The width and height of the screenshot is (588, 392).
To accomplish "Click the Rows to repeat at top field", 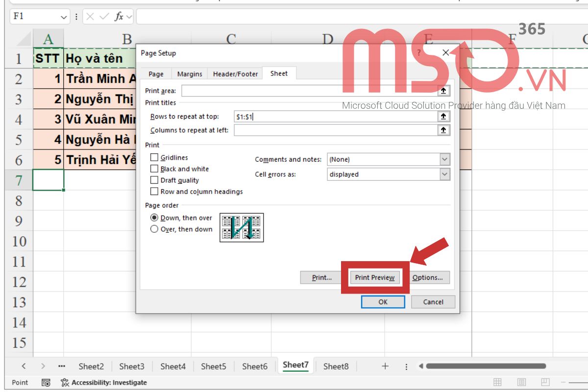I will coord(336,117).
